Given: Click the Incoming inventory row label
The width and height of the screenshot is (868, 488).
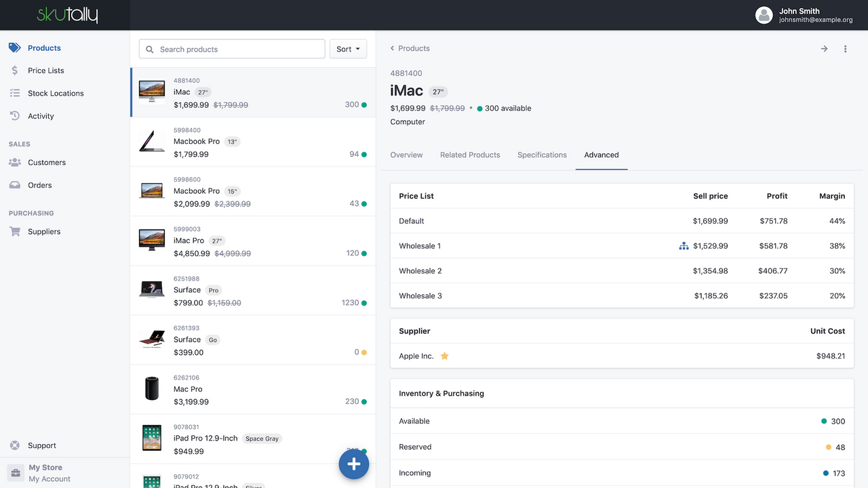Looking at the screenshot, I should [415, 473].
